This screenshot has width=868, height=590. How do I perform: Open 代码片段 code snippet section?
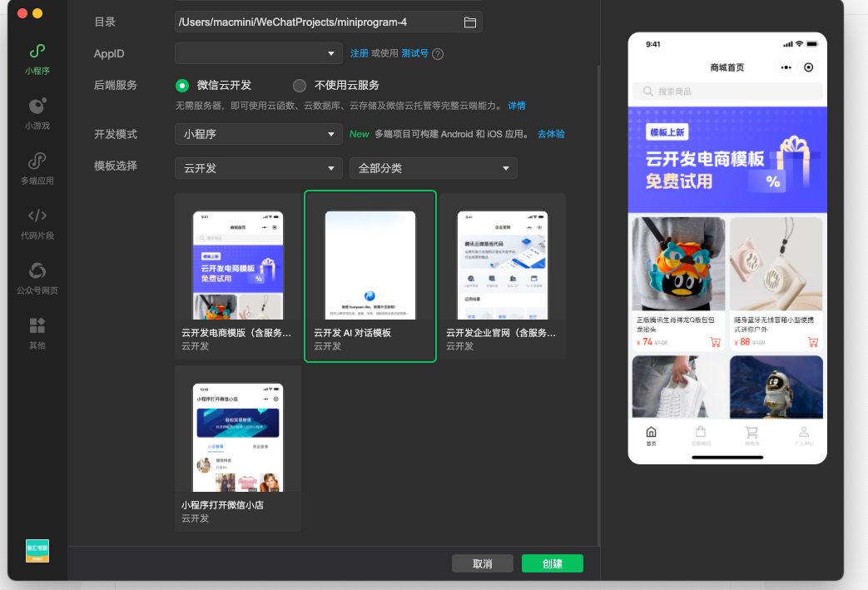click(37, 216)
